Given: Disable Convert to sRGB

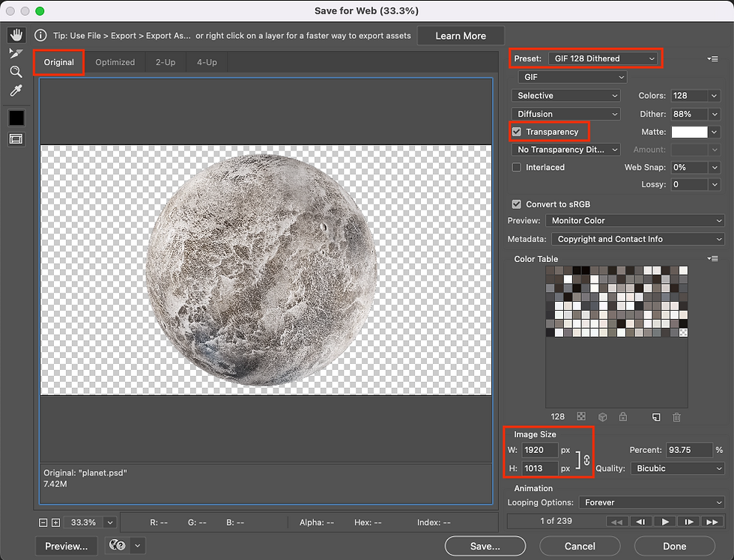Looking at the screenshot, I should 516,204.
